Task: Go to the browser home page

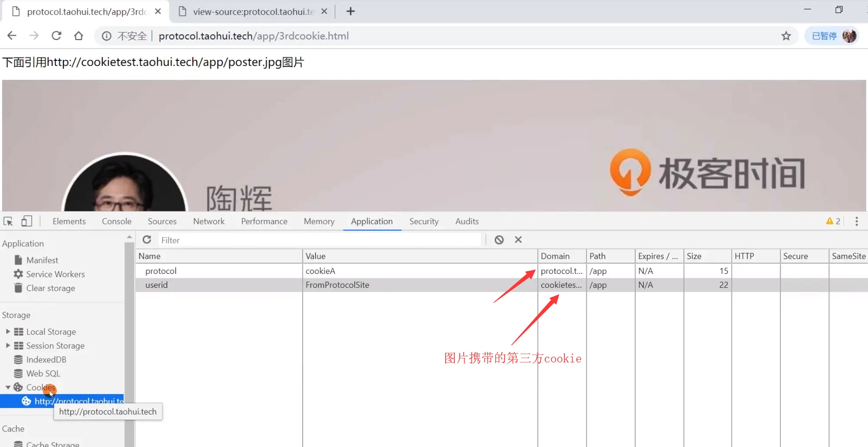Action: tap(78, 36)
